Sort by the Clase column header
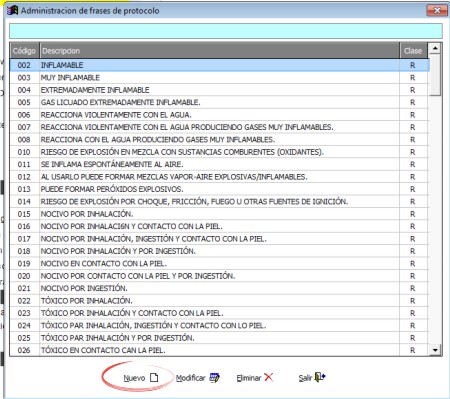 [x=413, y=51]
